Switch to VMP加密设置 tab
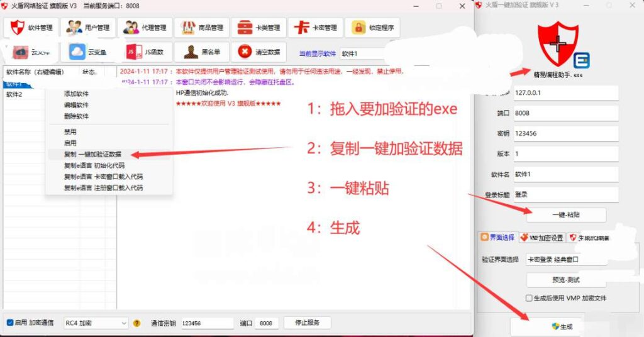The height and width of the screenshot is (337, 644). [541, 238]
